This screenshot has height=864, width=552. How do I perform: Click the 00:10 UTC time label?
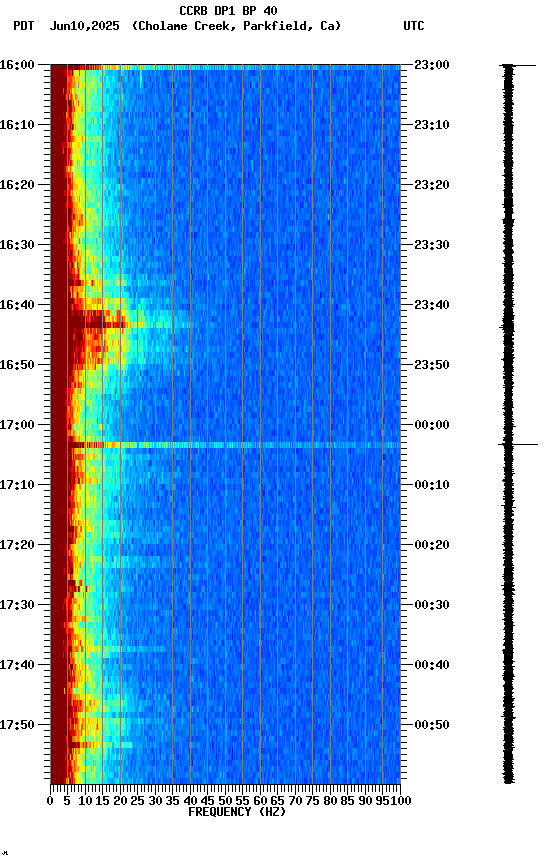(x=432, y=485)
